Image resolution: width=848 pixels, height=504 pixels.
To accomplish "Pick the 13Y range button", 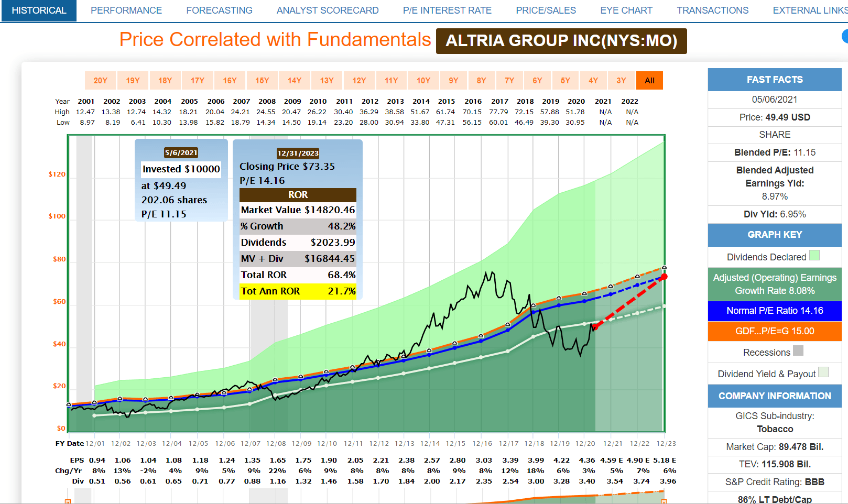I will point(327,81).
